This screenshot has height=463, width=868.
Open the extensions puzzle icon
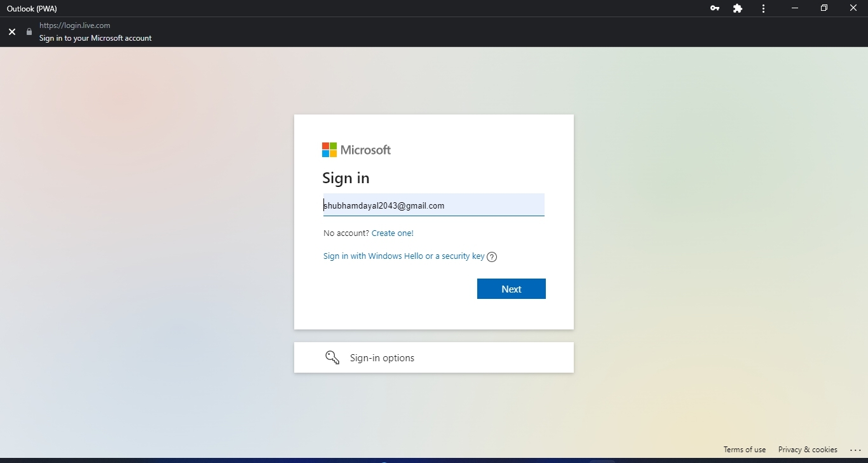click(x=738, y=8)
